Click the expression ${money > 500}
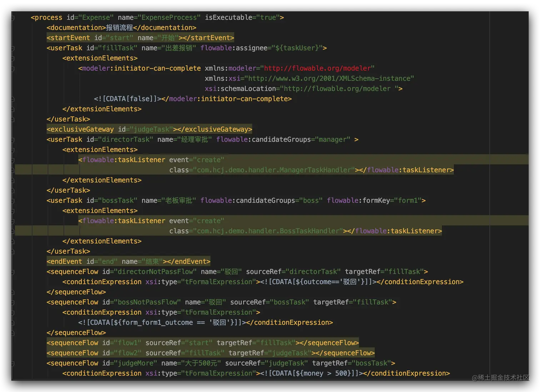Viewport: 540px width, 392px height. [324, 373]
